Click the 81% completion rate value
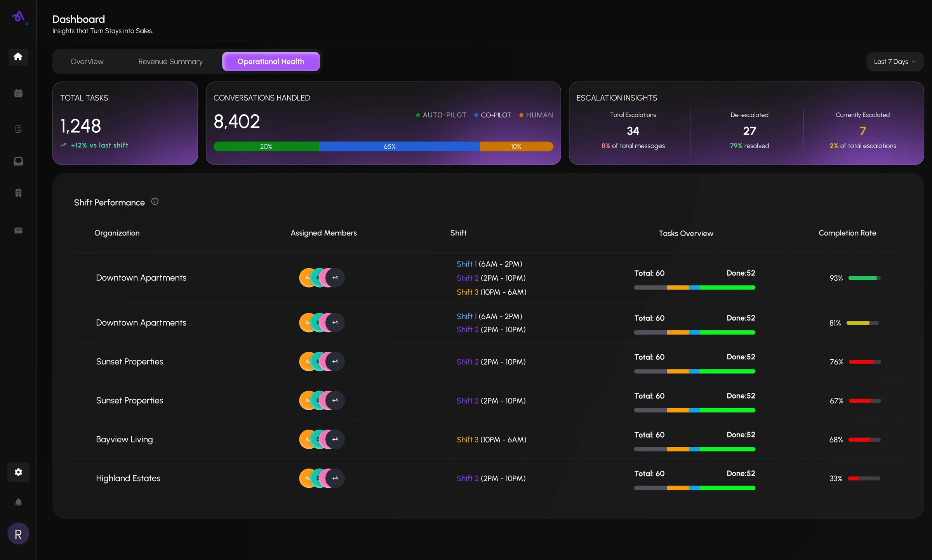 tap(835, 323)
